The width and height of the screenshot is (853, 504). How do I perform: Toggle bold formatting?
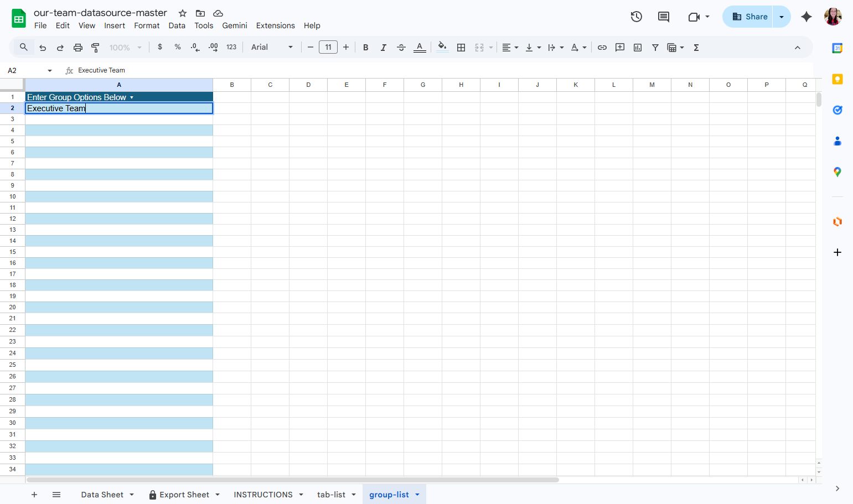click(366, 48)
